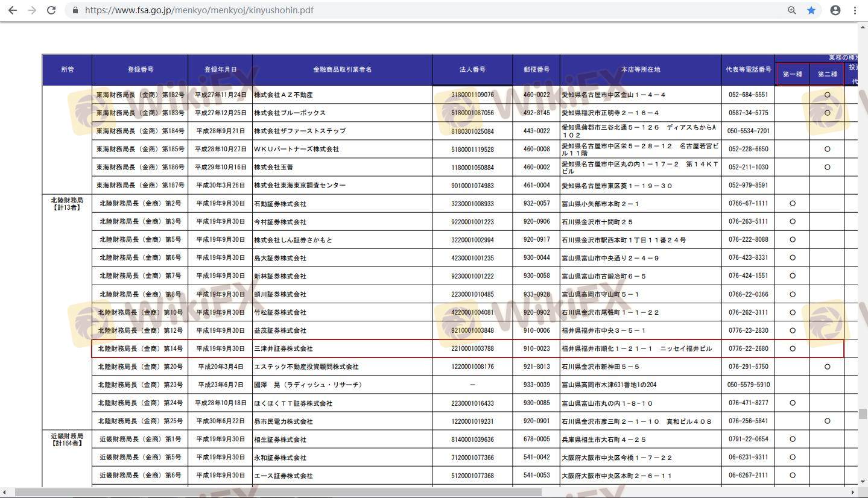Click the 第二種 column header
The height and width of the screenshot is (498, 868).
(827, 74)
